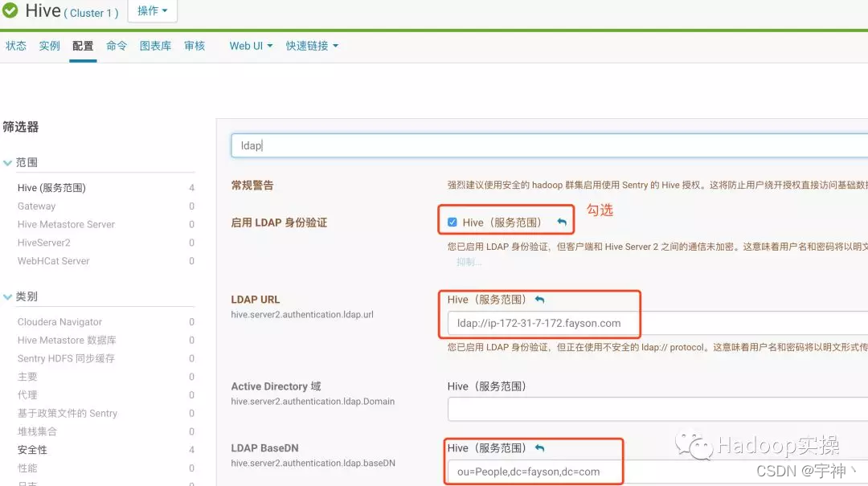The image size is (868, 486).
Task: Expand the Web UI dropdown menu
Action: point(252,46)
